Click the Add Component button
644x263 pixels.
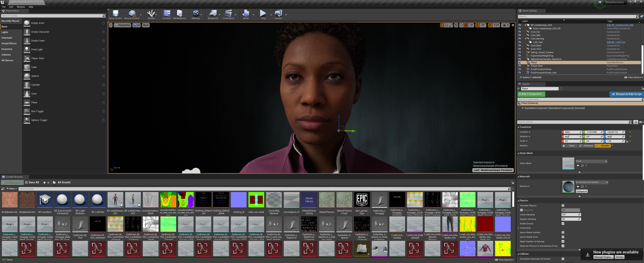[531, 94]
